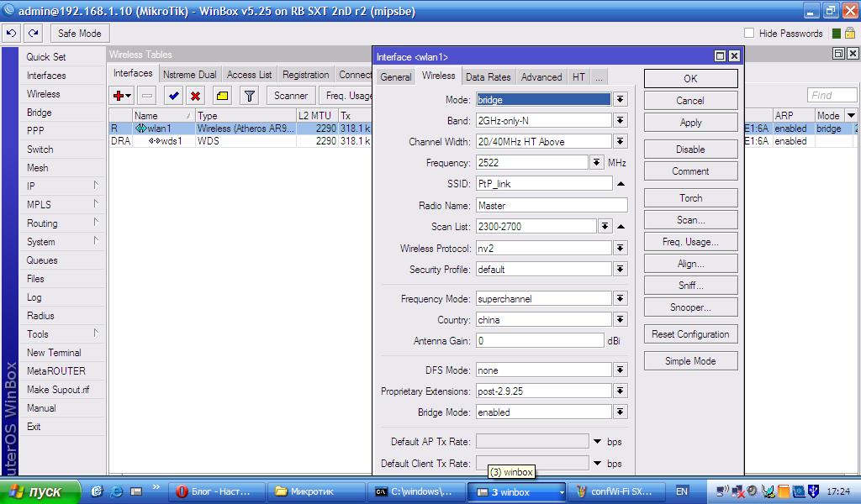861x504 pixels.
Task: Open Scan List dropdown arrow
Action: [605, 227]
